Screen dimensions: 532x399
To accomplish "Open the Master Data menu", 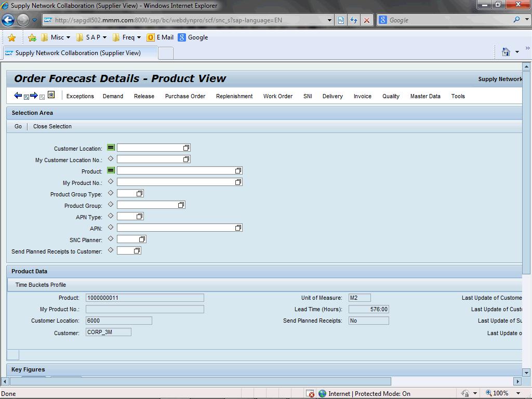I will (425, 96).
